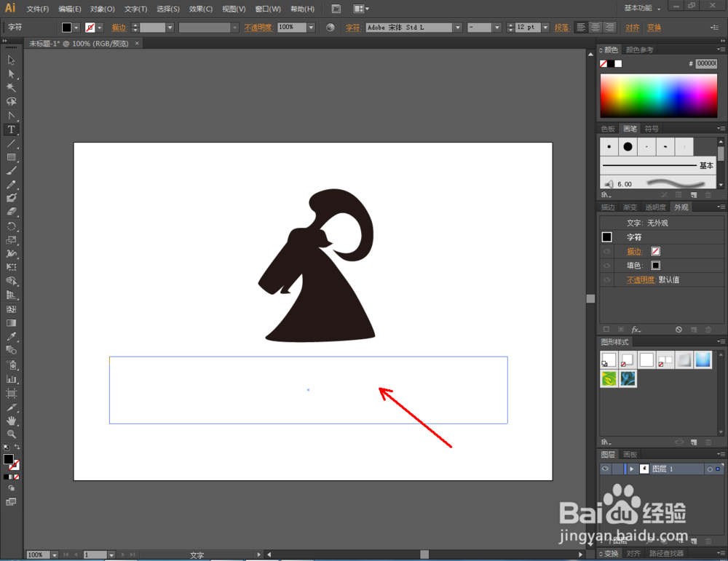Click the 字符 link in control bar
Screen dimensions: 728x561
[353, 28]
